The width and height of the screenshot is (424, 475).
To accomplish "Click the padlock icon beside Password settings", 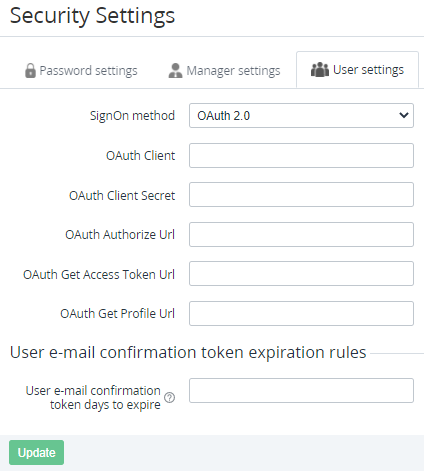I will tap(30, 70).
